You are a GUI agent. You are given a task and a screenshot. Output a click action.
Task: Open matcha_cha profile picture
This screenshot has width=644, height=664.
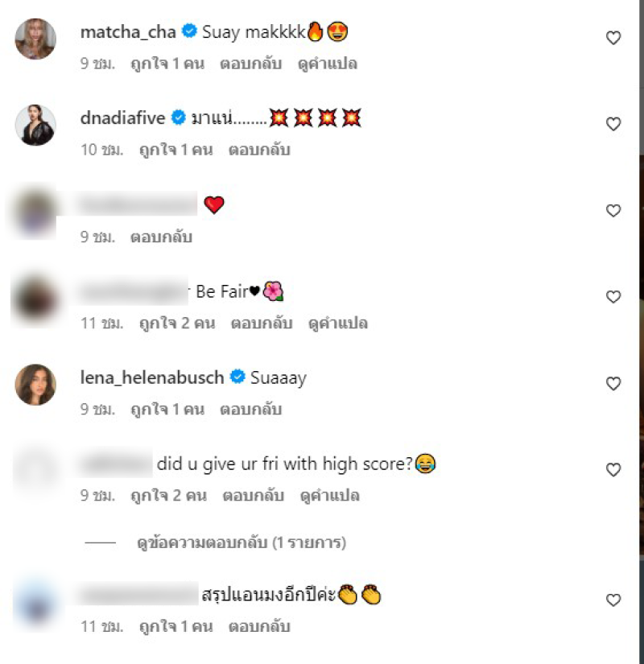click(x=35, y=39)
